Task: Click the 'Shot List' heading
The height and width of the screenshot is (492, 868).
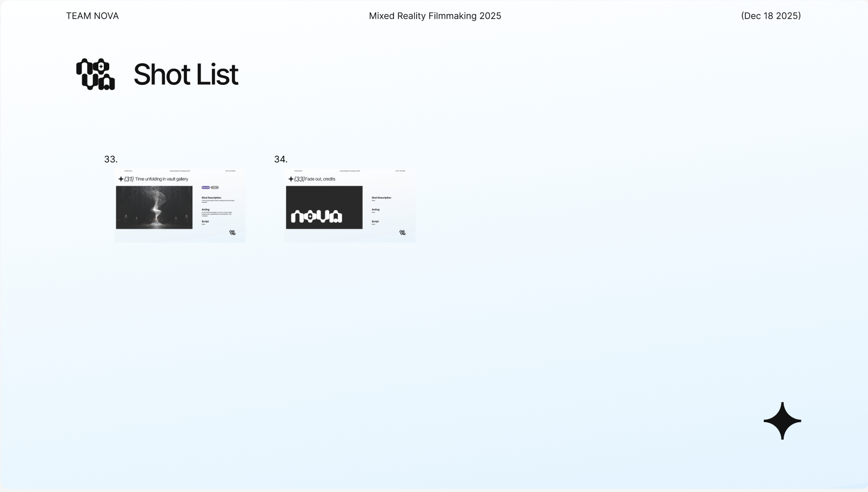Action: point(186,75)
